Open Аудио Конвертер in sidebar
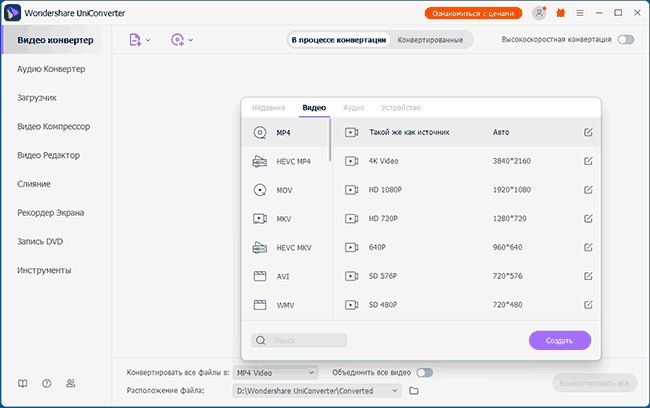The width and height of the screenshot is (650, 408). point(51,69)
